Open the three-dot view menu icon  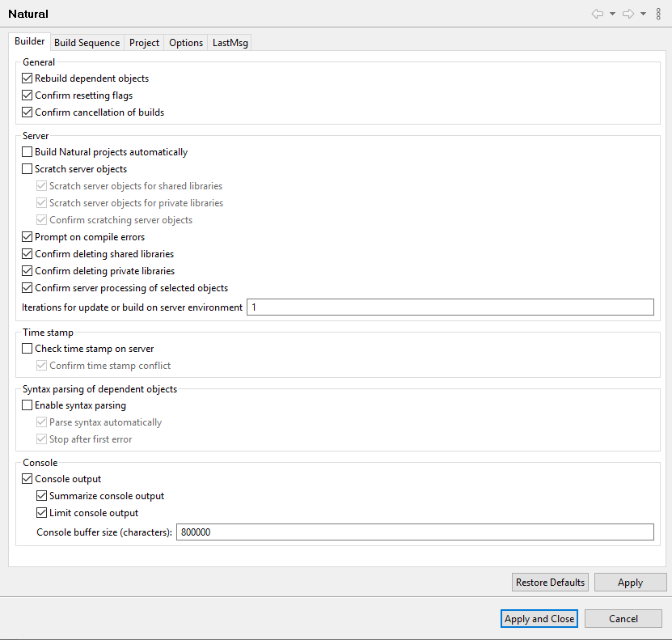coord(658,14)
